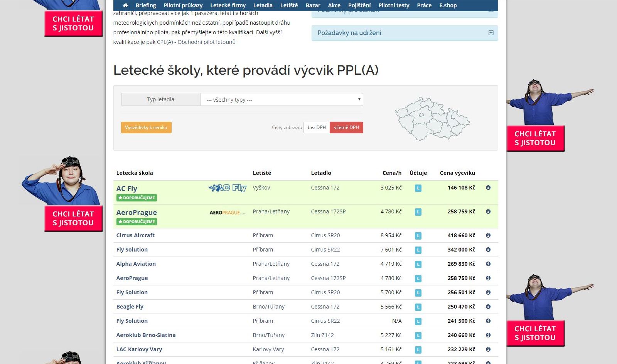Open info icon for 418 660 Kč row
617x364 pixels.
[488, 235]
